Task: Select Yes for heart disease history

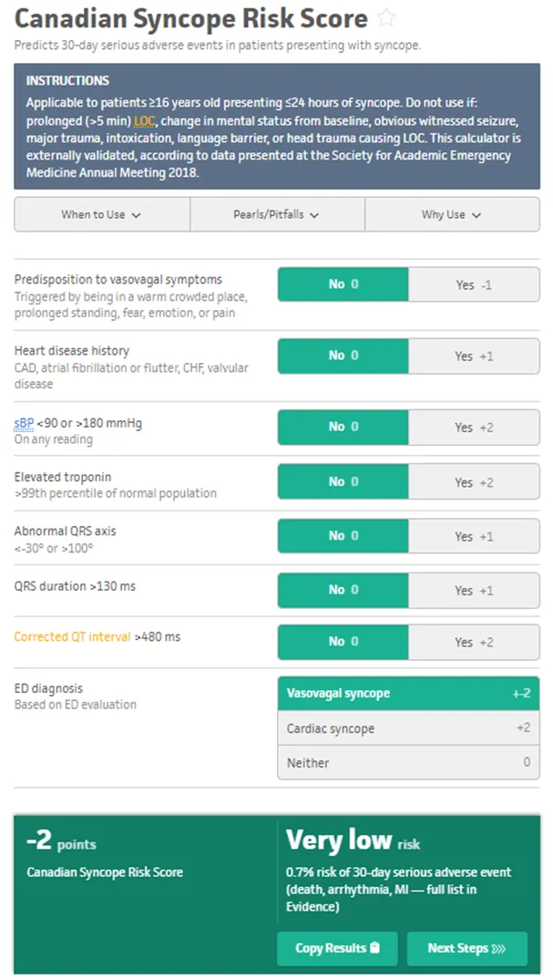Action: 474,356
